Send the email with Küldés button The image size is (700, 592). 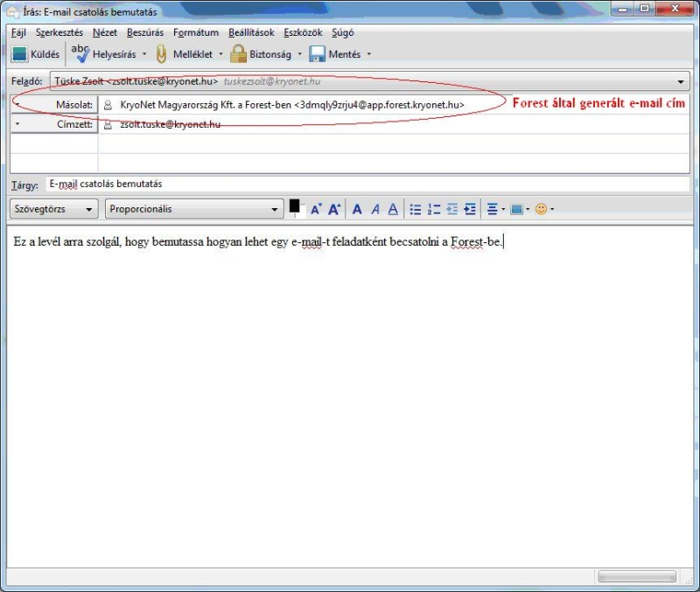(35, 54)
